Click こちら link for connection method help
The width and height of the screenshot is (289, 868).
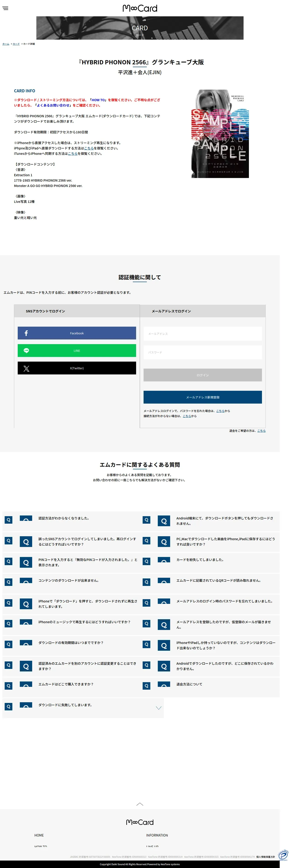click(x=187, y=416)
